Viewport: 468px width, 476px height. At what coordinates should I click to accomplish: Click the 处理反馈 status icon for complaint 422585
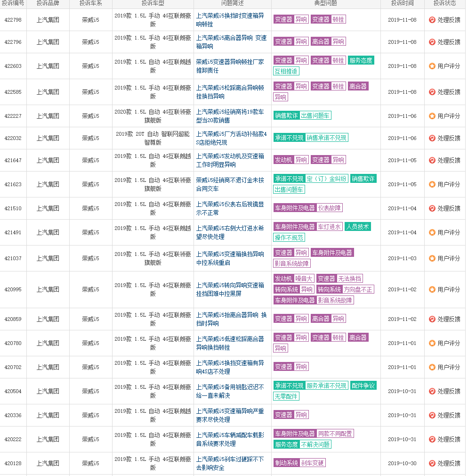(x=432, y=92)
